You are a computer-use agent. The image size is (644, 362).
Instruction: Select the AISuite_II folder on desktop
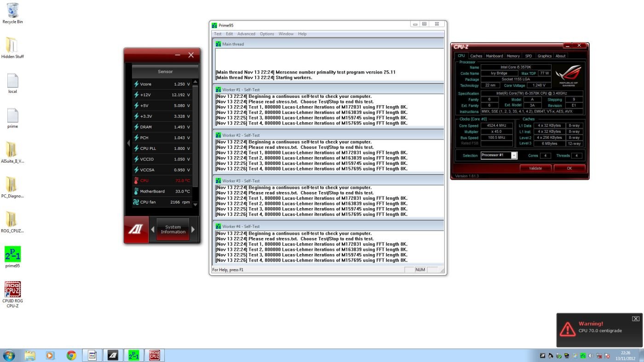pyautogui.click(x=12, y=153)
